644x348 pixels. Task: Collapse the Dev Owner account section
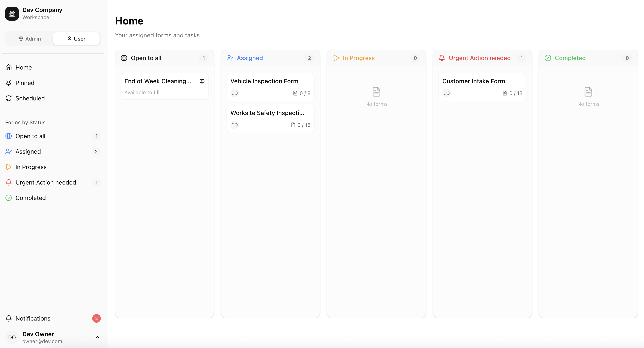(x=97, y=337)
